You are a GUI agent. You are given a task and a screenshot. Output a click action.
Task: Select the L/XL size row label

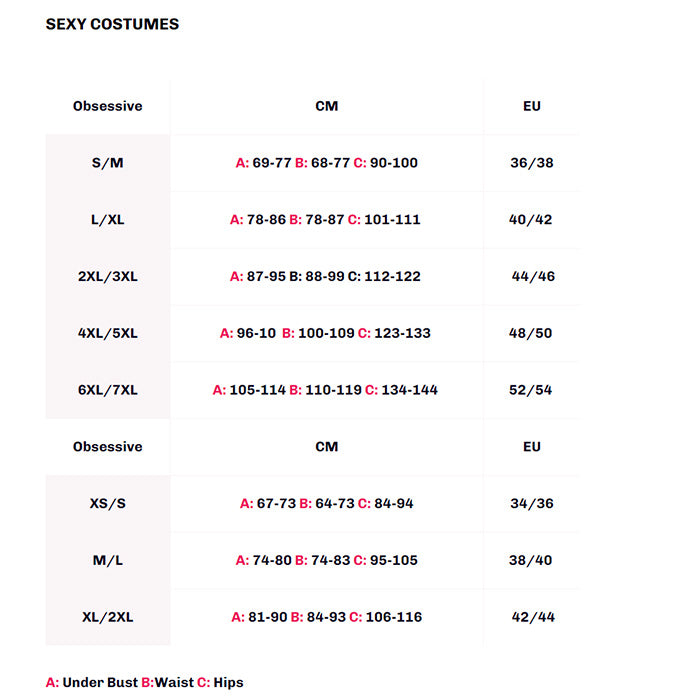point(107,220)
